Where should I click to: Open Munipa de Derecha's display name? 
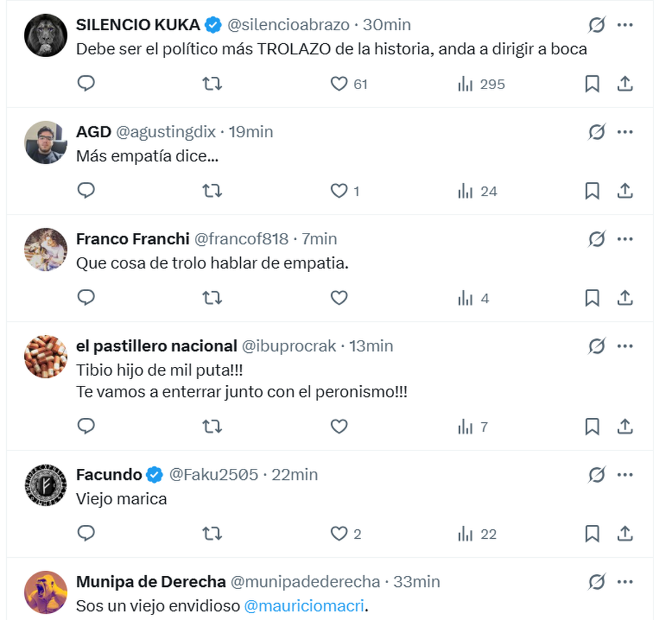tap(151, 582)
